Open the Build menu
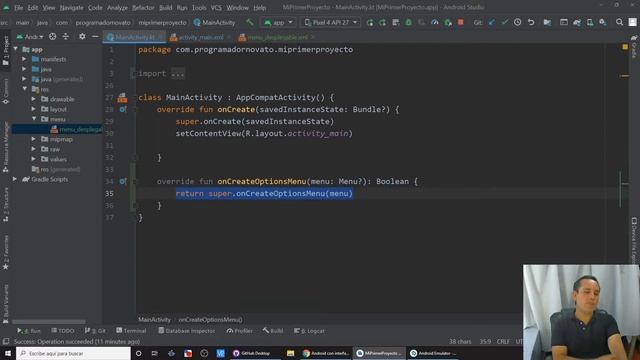Image resolution: width=640 pixels, height=360 pixels. (165, 7)
